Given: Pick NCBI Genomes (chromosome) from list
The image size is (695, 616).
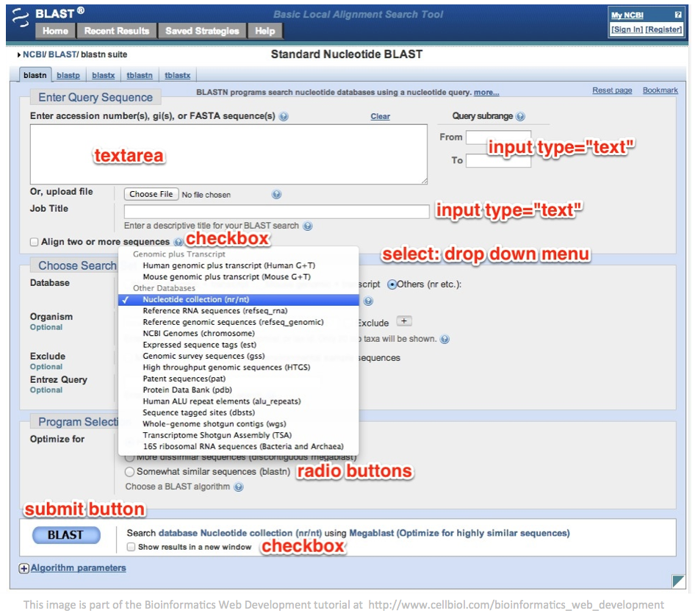Looking at the screenshot, I should click(239, 334).
